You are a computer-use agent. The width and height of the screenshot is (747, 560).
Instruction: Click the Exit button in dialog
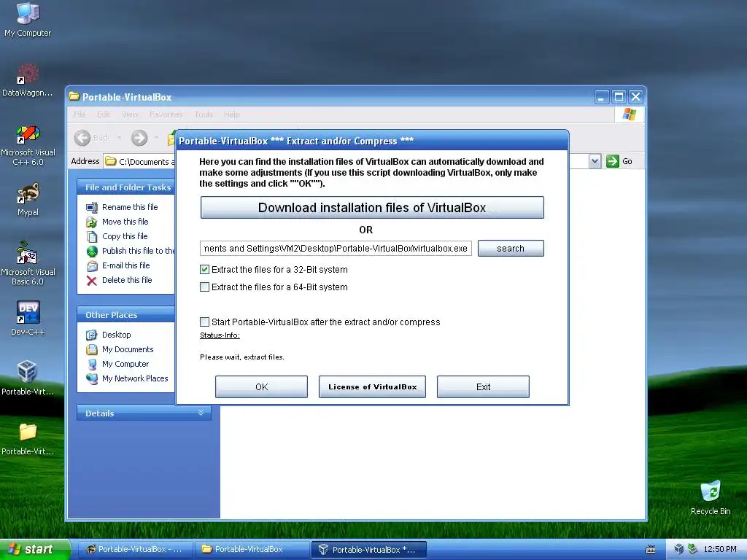coord(483,386)
